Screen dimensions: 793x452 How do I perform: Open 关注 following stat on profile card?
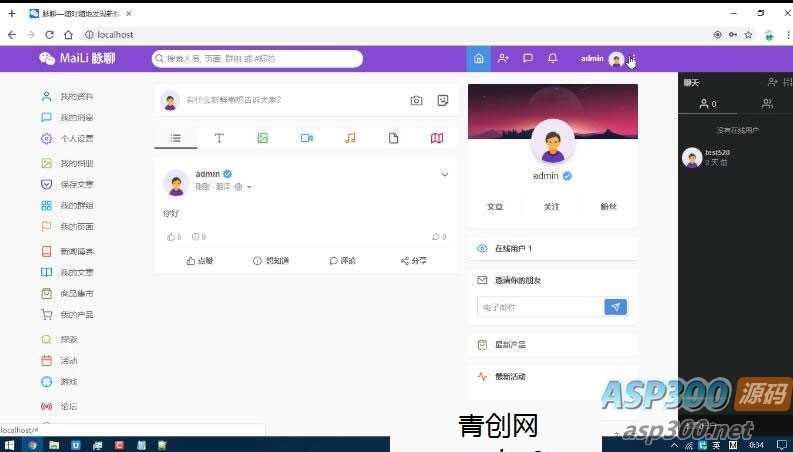click(x=552, y=207)
